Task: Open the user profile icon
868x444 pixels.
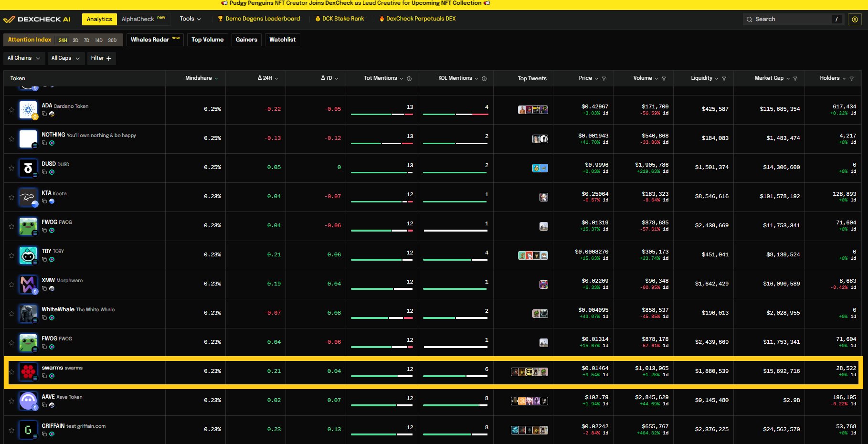Action: click(855, 19)
